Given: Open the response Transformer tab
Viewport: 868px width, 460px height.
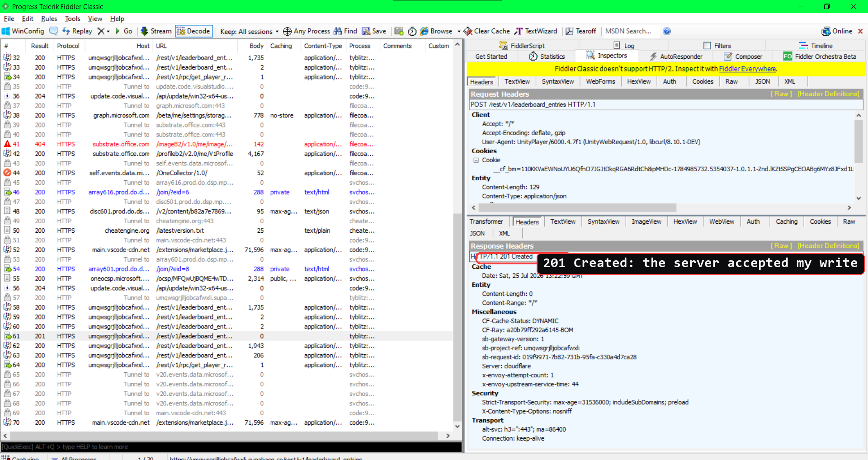Looking at the screenshot, I should tap(486, 221).
